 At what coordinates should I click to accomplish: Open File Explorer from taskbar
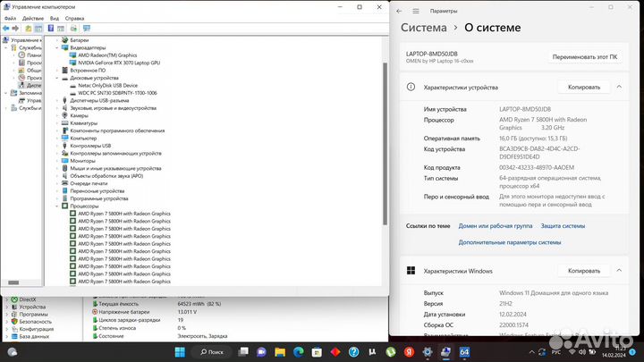(280, 352)
